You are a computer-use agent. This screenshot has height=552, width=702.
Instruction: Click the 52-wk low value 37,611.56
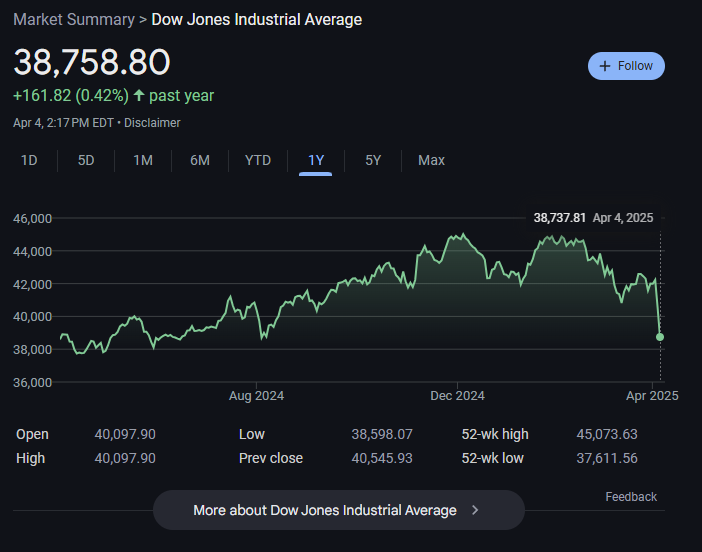[607, 458]
